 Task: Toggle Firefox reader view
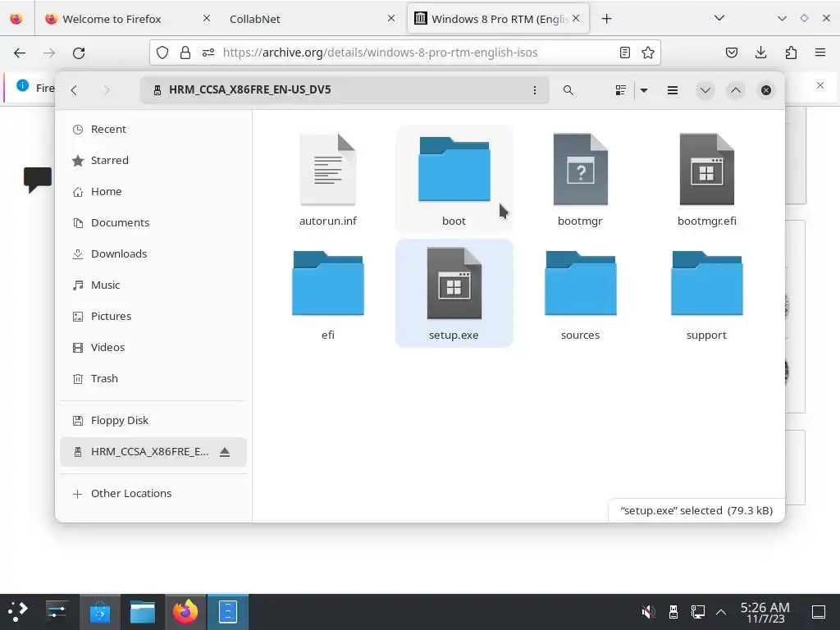pyautogui.click(x=624, y=52)
